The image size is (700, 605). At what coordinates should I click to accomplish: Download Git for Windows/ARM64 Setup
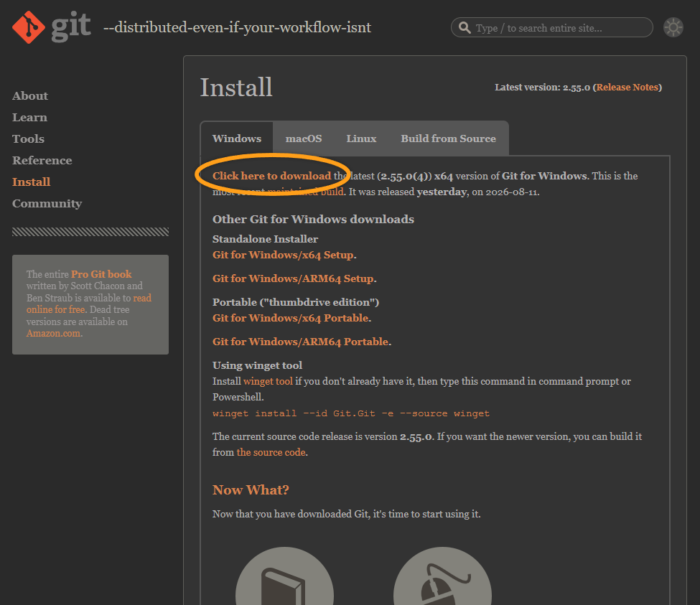click(294, 278)
